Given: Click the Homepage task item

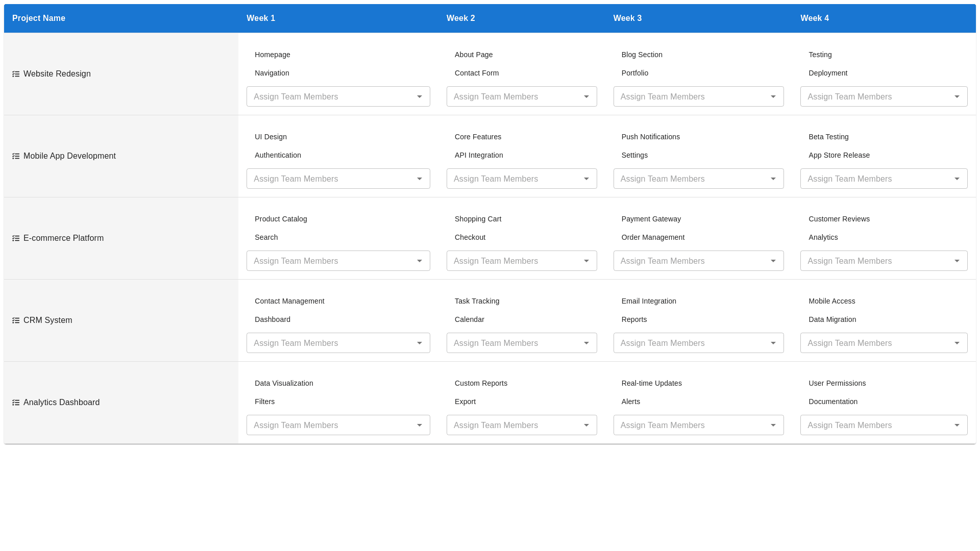Looking at the screenshot, I should point(272,55).
